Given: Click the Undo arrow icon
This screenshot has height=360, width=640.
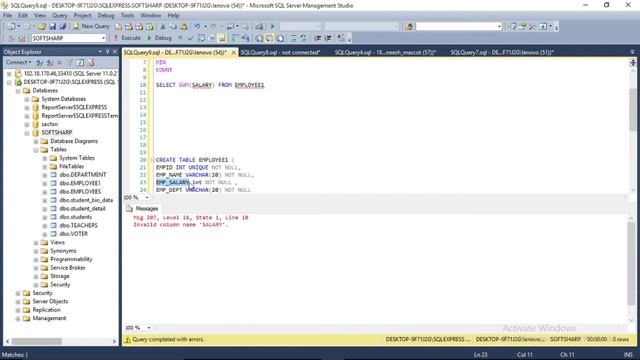Looking at the screenshot, I should click(x=197, y=26).
